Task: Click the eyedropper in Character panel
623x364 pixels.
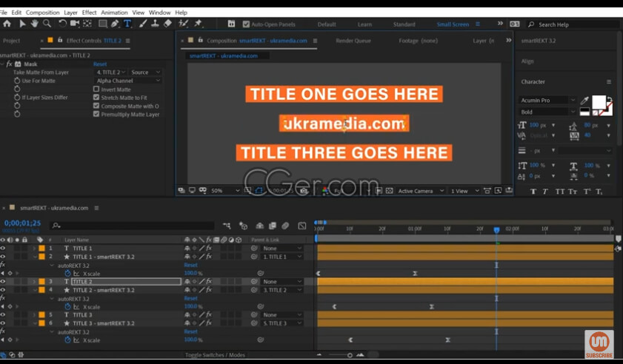Action: point(584,101)
